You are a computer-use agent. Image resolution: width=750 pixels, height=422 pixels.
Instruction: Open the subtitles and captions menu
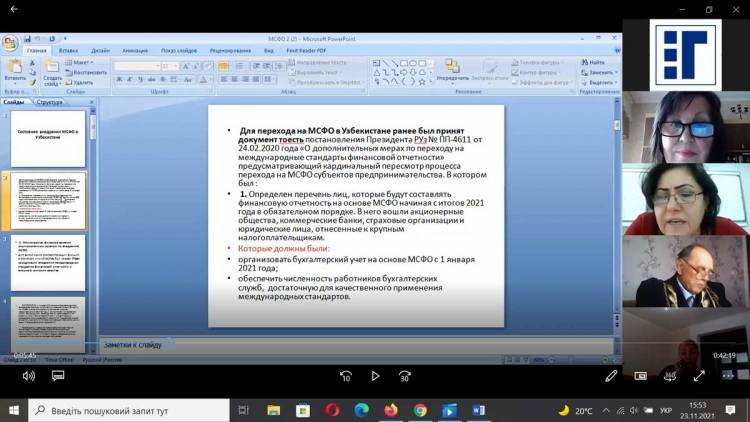point(60,376)
